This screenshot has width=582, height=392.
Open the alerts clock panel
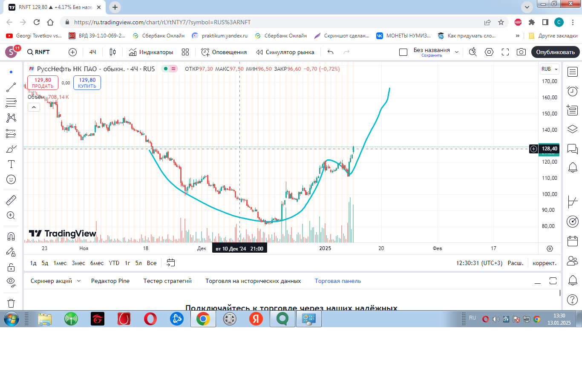click(573, 91)
